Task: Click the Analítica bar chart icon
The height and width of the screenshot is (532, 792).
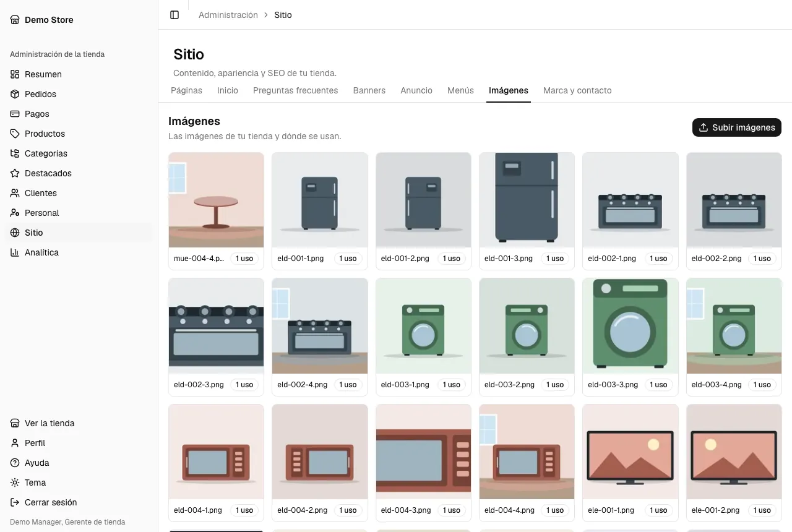Action: [x=15, y=252]
